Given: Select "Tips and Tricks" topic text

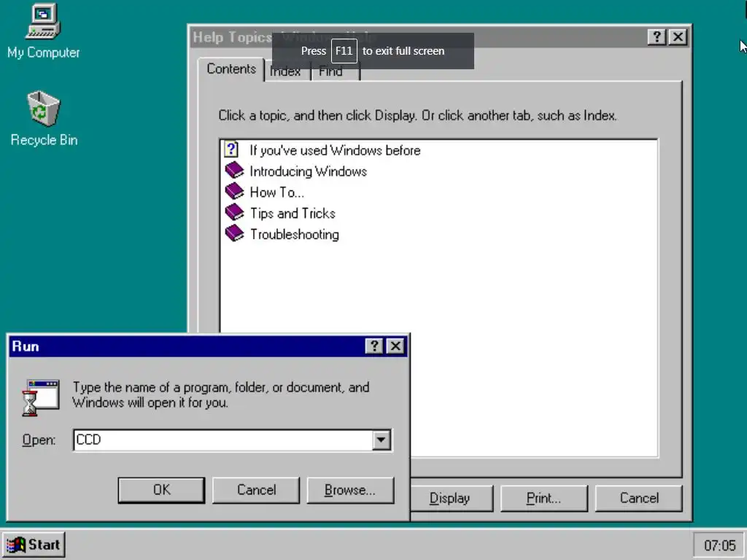Looking at the screenshot, I should [x=293, y=214].
